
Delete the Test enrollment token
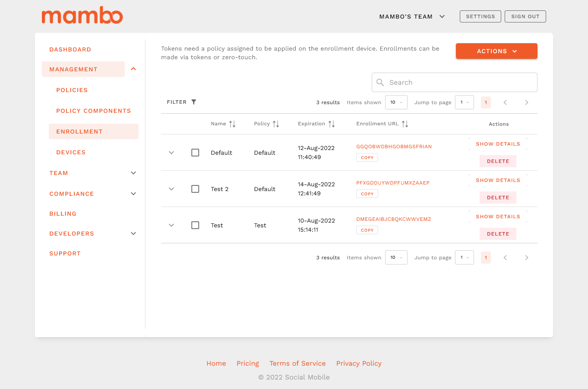[x=498, y=234]
